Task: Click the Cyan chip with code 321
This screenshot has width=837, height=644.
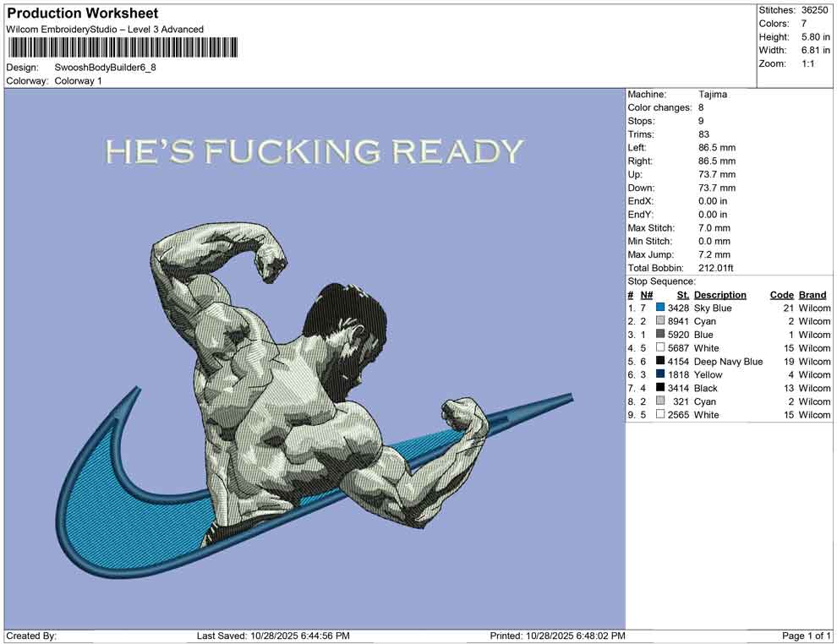Action: (x=659, y=401)
